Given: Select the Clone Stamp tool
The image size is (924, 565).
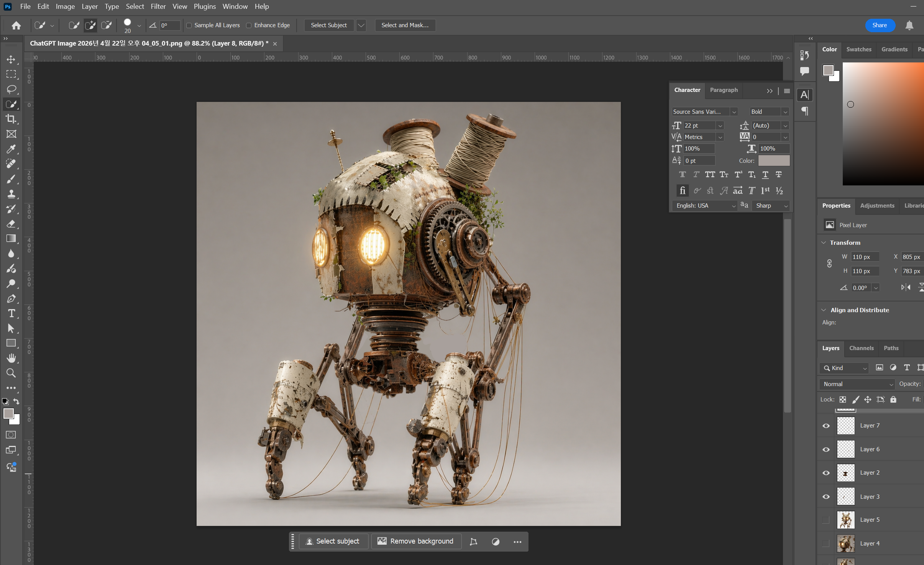Looking at the screenshot, I should (11, 194).
